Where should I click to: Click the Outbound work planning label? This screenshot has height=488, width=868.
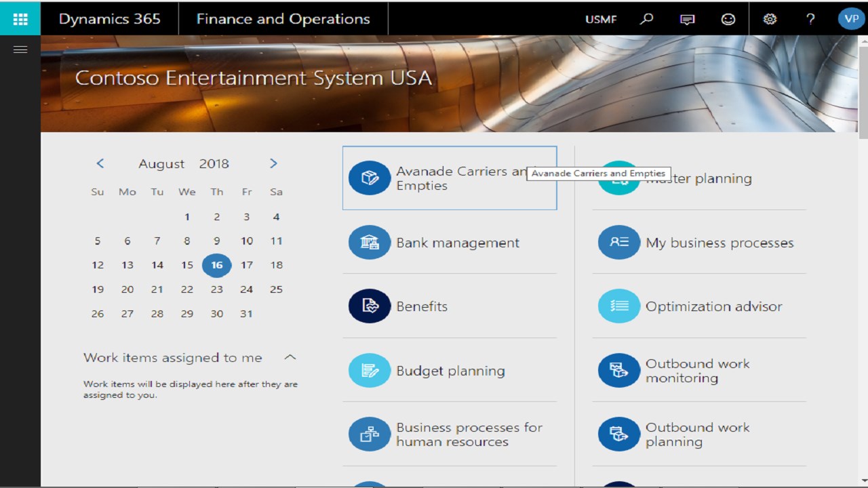tap(698, 434)
